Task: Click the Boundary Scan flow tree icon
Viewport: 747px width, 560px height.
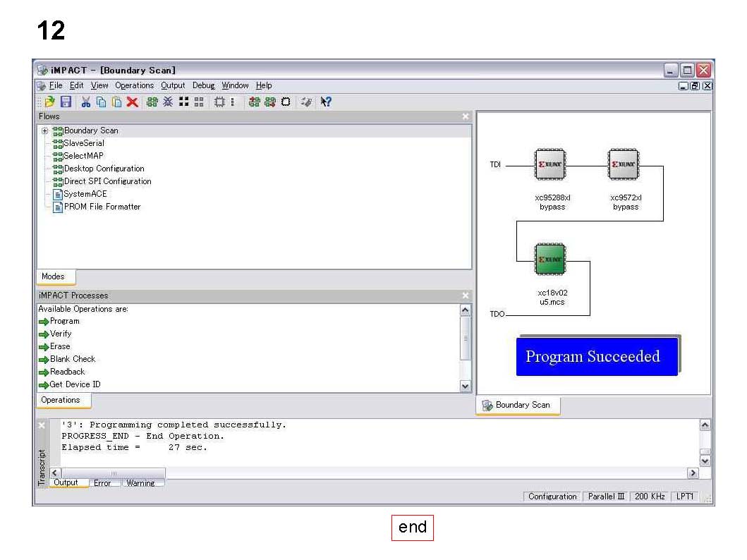Action: [58, 131]
